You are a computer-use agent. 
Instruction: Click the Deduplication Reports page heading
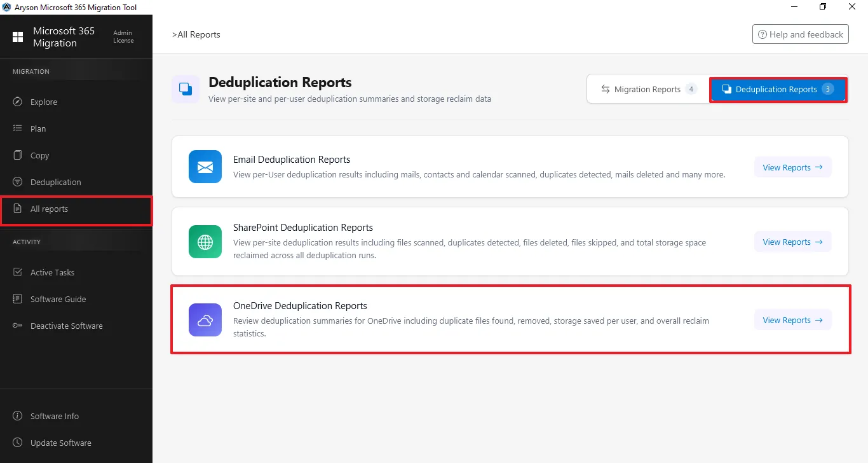[x=280, y=82]
